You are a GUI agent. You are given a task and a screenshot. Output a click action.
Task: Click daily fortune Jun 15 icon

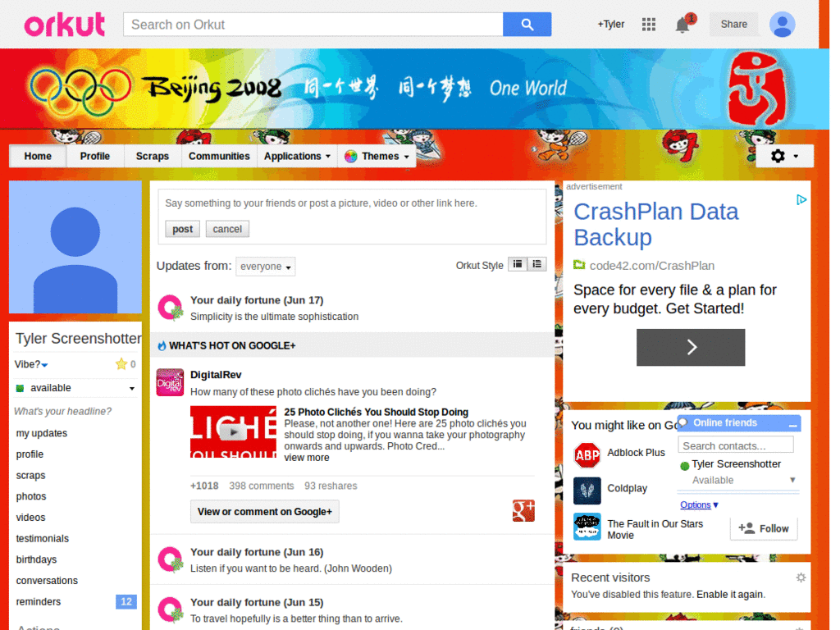(x=171, y=610)
